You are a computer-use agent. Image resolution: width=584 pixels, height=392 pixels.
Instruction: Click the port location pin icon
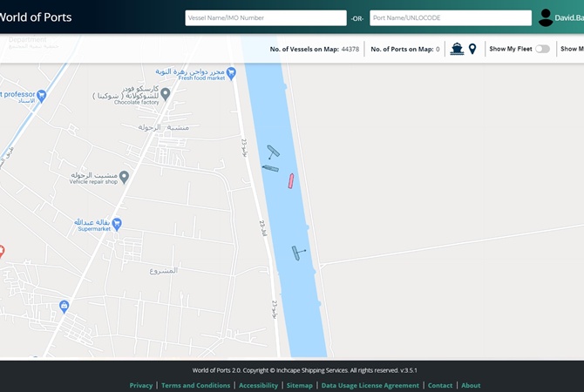pyautogui.click(x=472, y=49)
